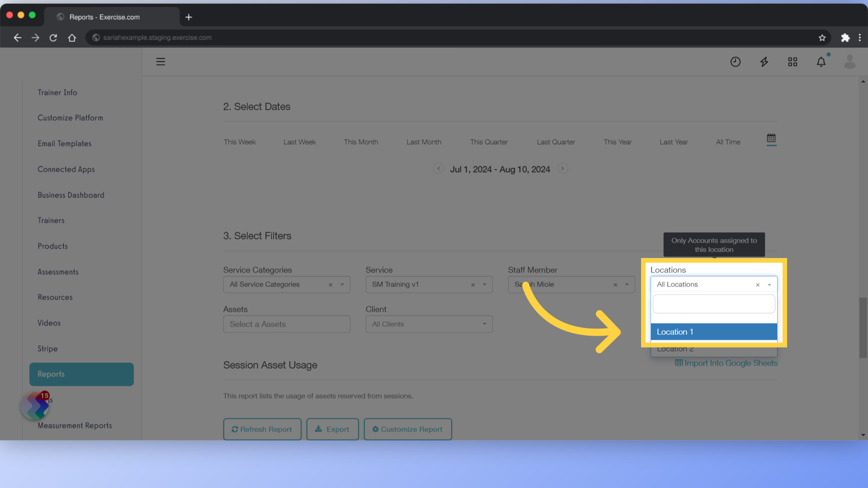868x488 pixels.
Task: Select Location 2 in the Locations list
Action: pos(714,349)
